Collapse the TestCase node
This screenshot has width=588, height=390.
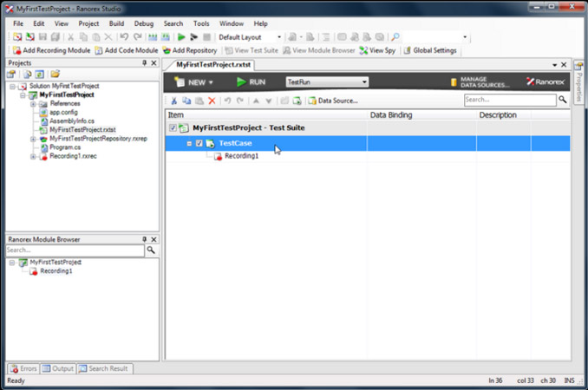(189, 144)
